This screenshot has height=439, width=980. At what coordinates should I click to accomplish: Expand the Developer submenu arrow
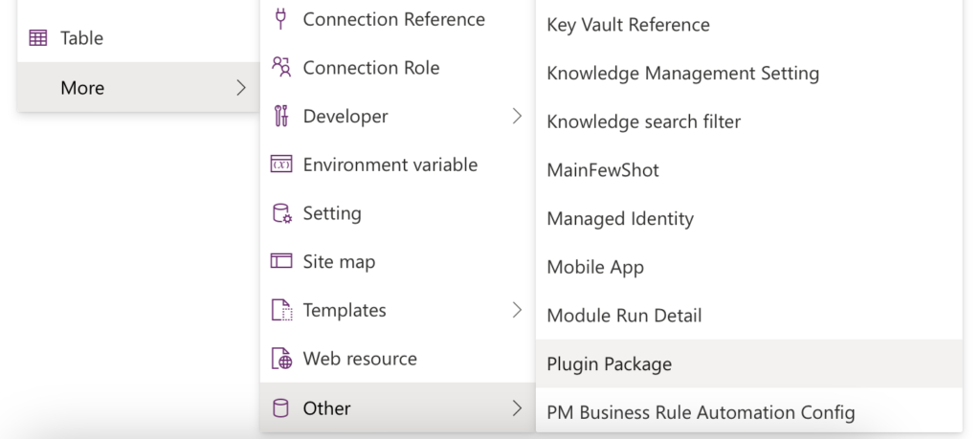click(x=517, y=116)
